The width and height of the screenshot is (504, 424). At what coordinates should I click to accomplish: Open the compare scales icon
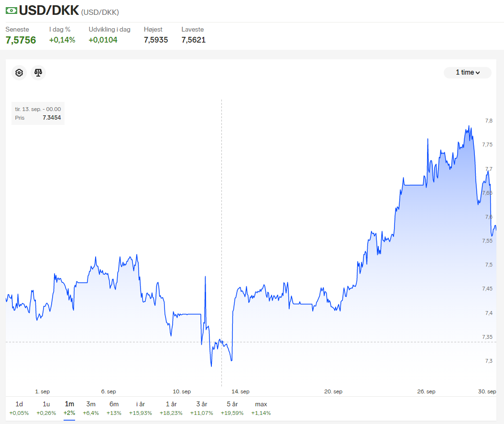[x=38, y=73]
